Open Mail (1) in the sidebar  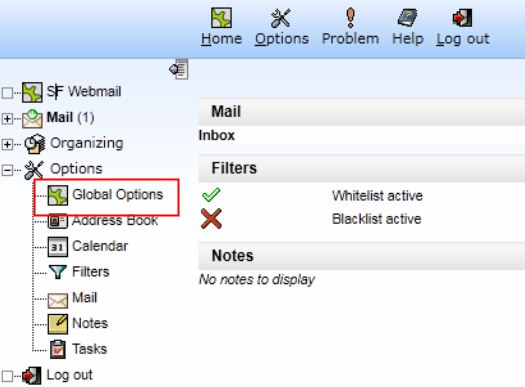[70, 118]
